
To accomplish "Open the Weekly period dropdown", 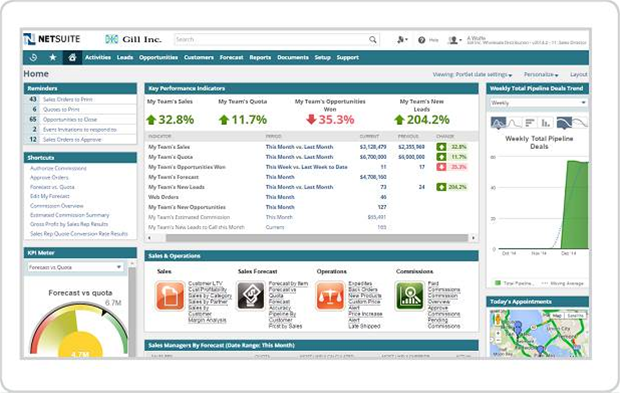I will coord(538,103).
